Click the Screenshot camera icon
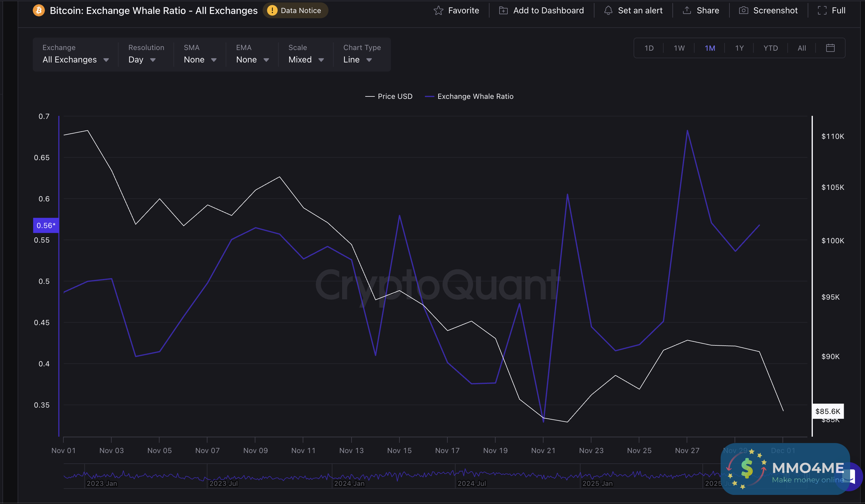The image size is (865, 504). (743, 11)
